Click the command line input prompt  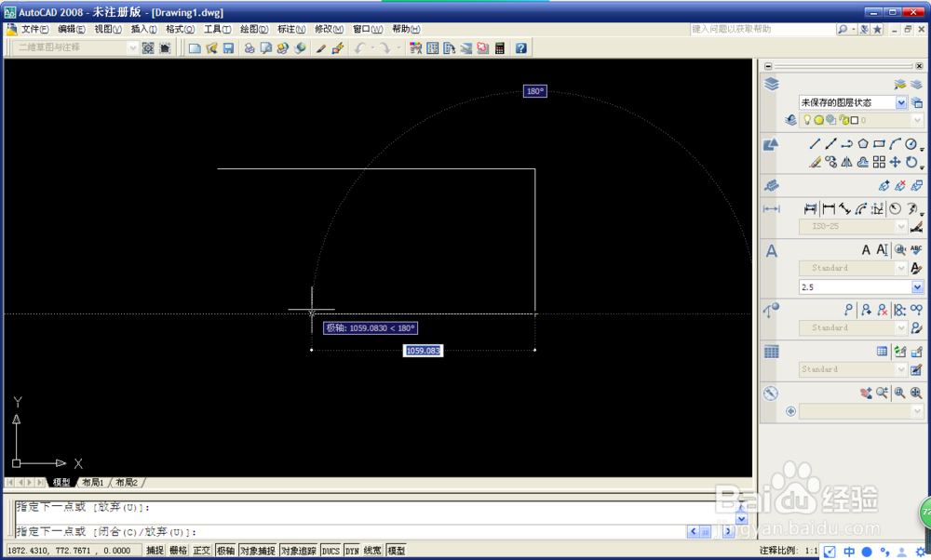(350, 531)
